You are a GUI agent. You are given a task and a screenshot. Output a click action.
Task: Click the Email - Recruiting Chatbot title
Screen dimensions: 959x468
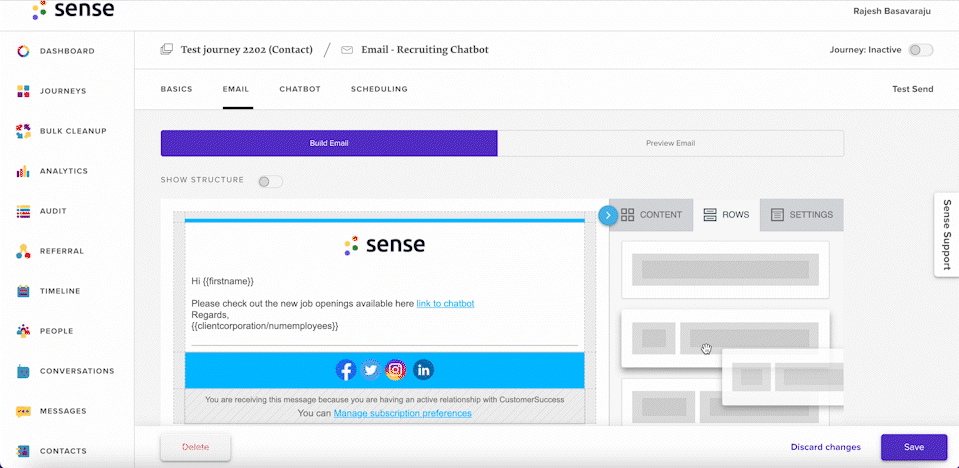point(425,50)
